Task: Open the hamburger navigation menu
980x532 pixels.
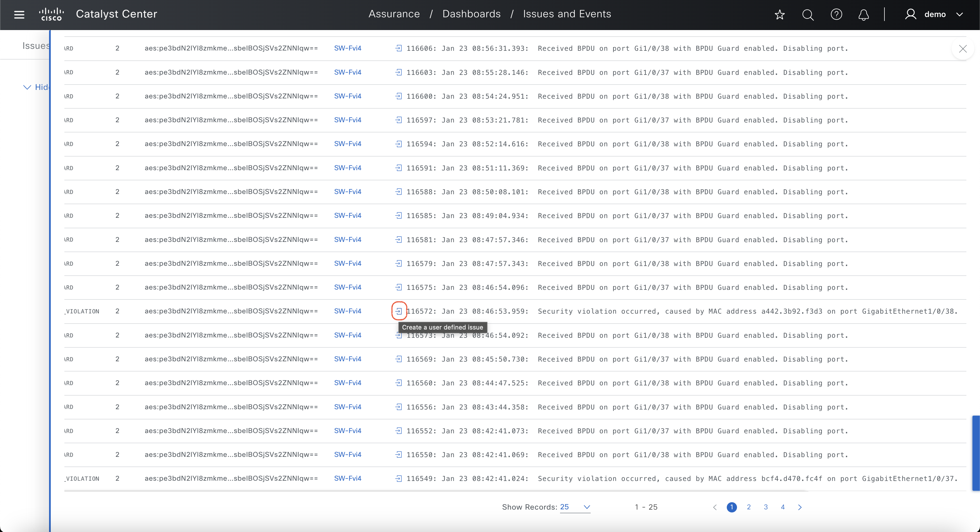Action: [19, 14]
